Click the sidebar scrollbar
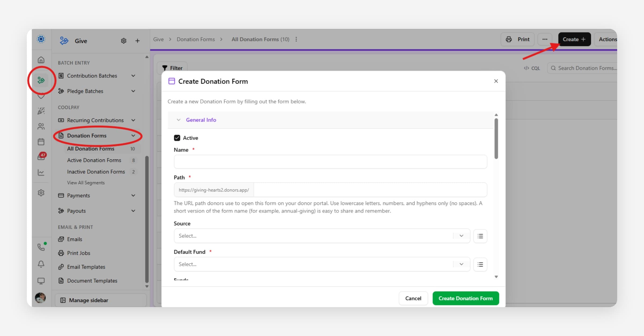This screenshot has width=644, height=336. pos(147,219)
